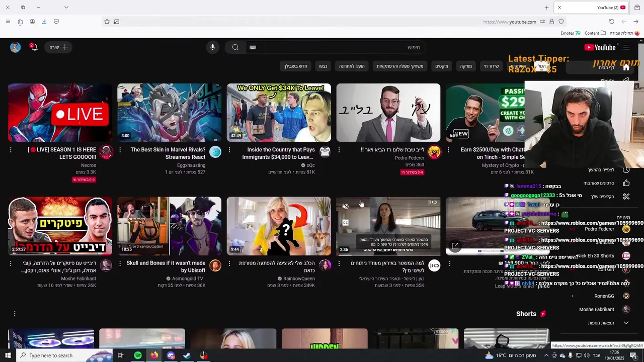644x362 pixels.
Task: Open the Spider-Man LIVE video thumbnail
Action: pyautogui.click(x=60, y=113)
